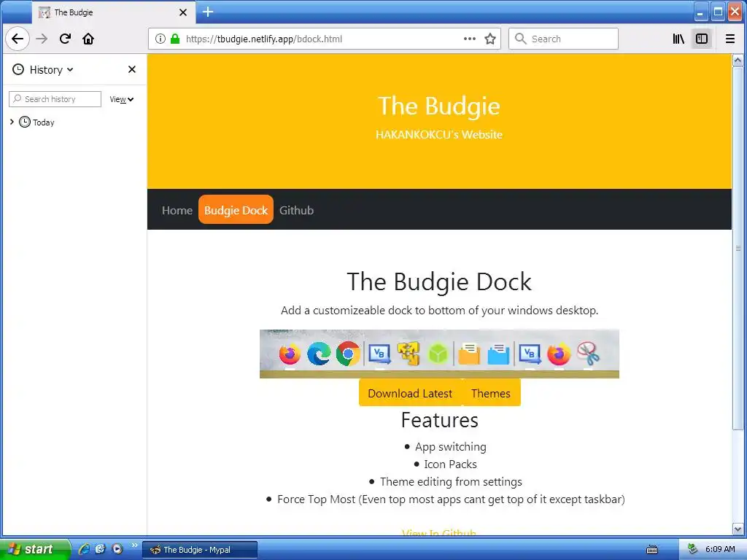Click the App switching list item
This screenshot has height=560, width=747.
450,447
